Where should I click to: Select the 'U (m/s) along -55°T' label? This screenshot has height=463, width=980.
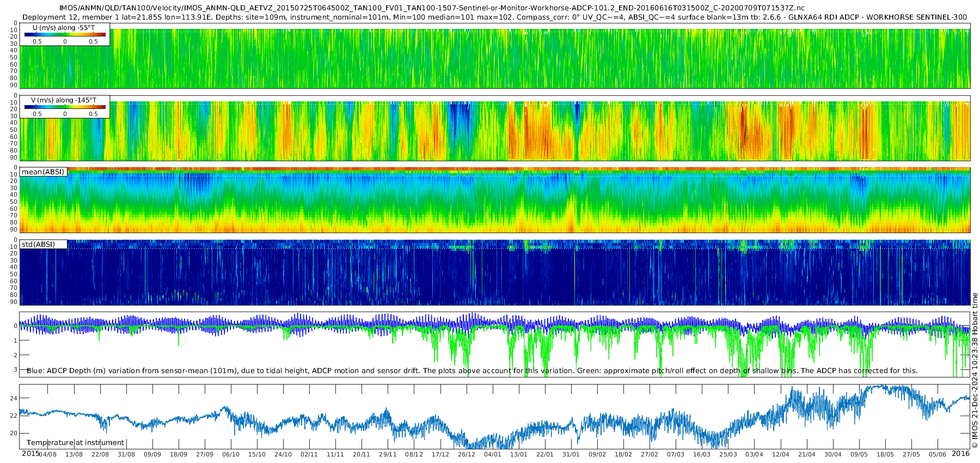[64, 27]
